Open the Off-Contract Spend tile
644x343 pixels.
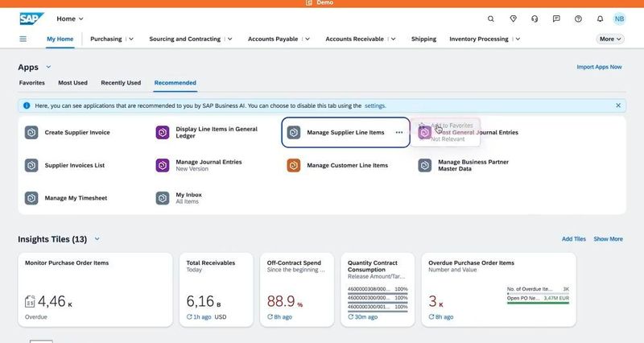297,290
